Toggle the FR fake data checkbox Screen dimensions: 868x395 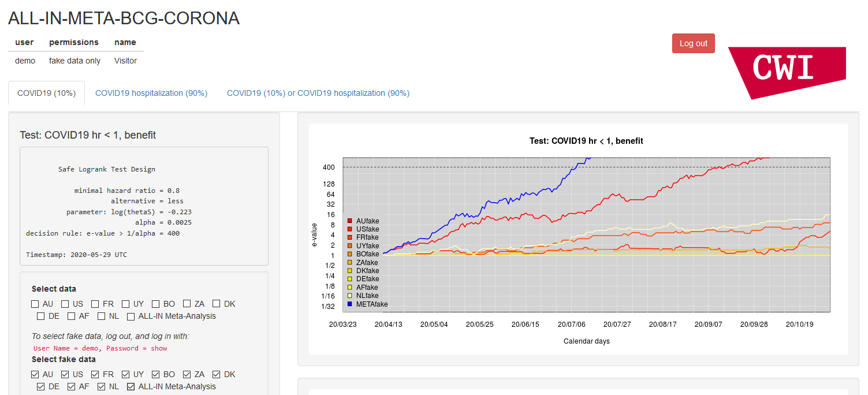(x=95, y=374)
